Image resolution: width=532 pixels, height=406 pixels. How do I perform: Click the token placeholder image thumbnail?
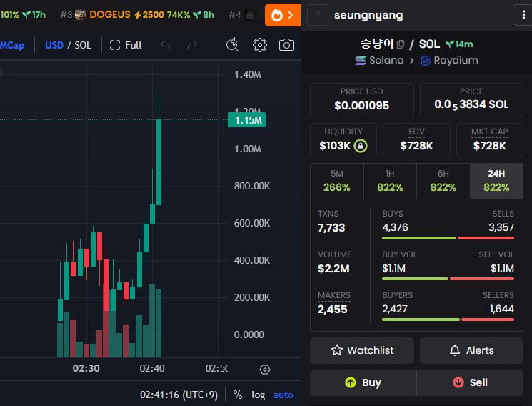tap(318, 15)
